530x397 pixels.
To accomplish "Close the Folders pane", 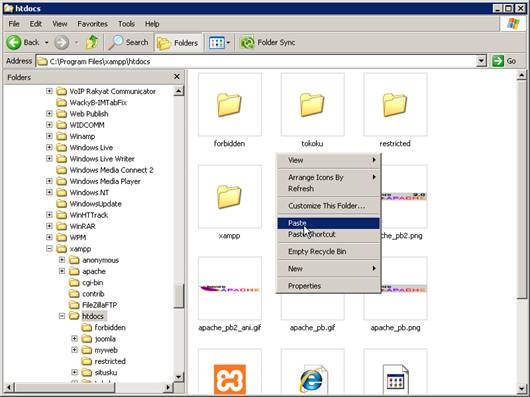I will pos(176,77).
